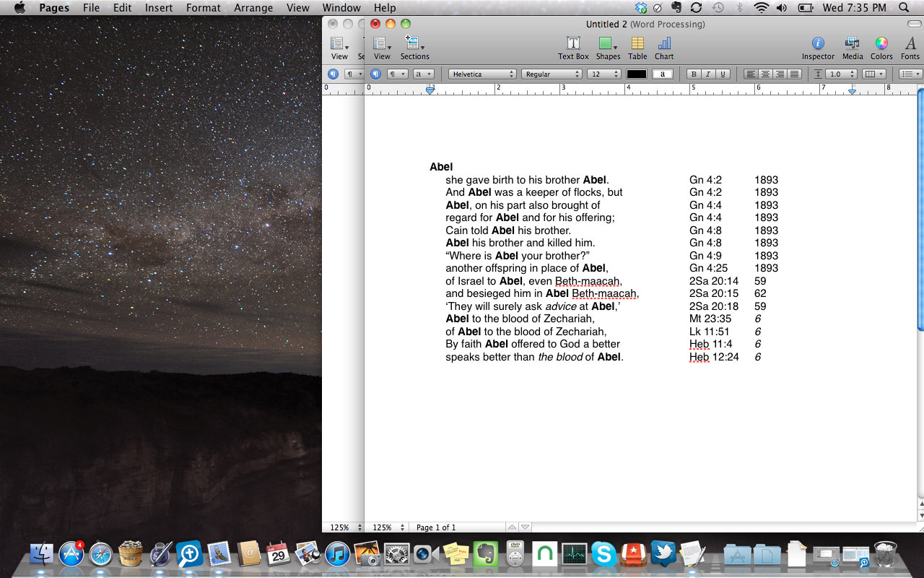Open Sections menu in Untitled 2 toolbar
Screen dimensions: 924x578
(414, 48)
